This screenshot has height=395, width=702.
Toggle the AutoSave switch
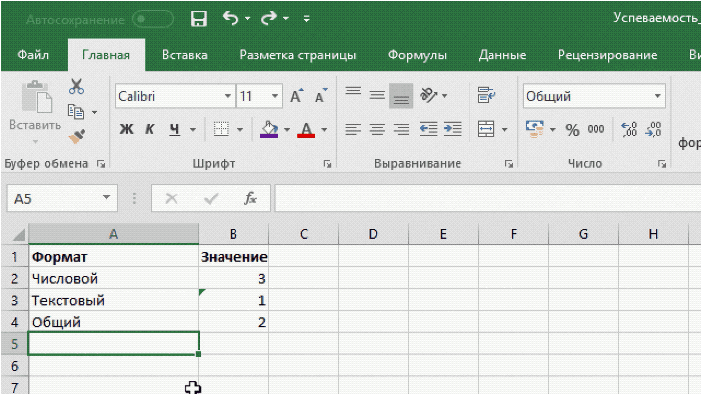[153, 19]
